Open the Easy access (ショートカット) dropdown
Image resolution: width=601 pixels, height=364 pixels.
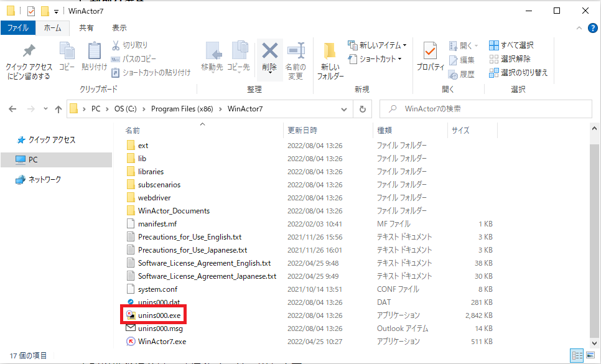[375, 59]
